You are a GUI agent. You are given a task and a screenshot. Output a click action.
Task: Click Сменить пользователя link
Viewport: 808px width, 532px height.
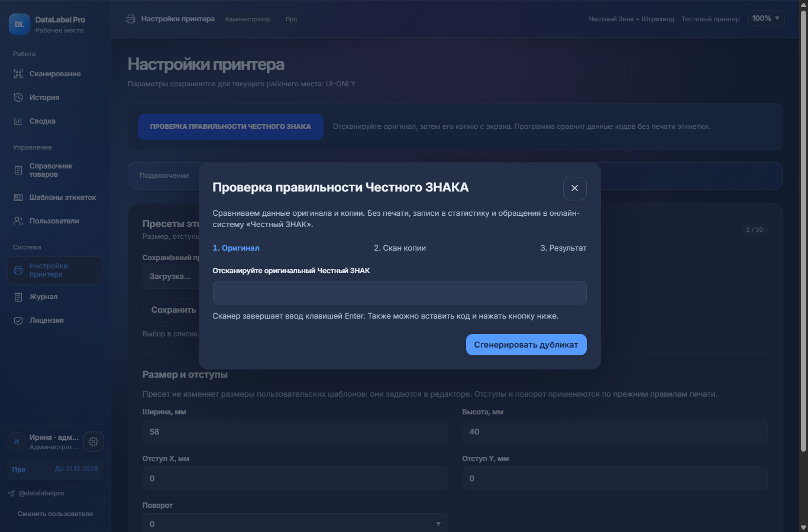pyautogui.click(x=55, y=514)
